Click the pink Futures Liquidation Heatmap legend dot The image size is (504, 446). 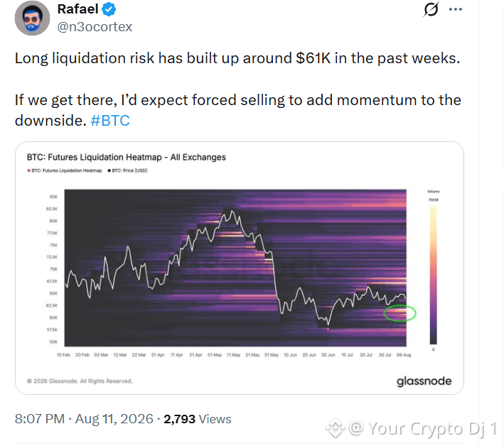pos(28,170)
